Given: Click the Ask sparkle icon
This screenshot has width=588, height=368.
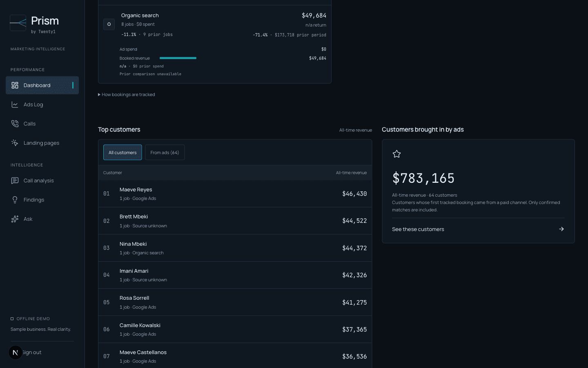Looking at the screenshot, I should point(15,219).
